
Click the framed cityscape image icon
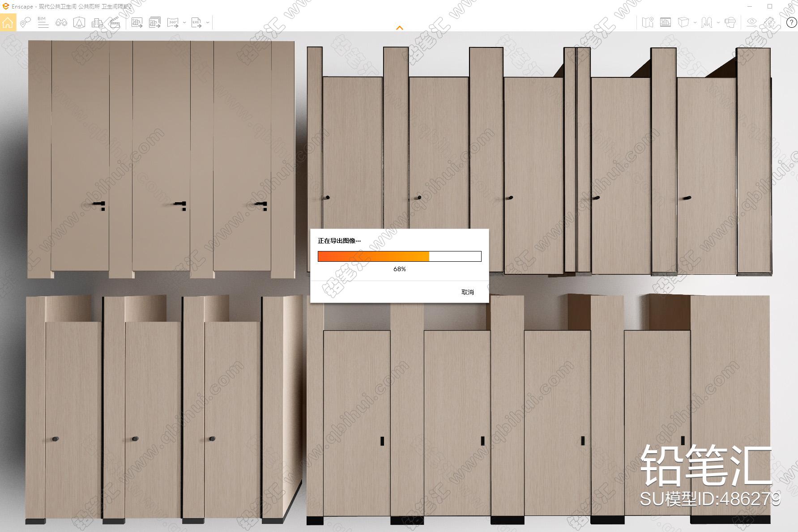pos(666,22)
